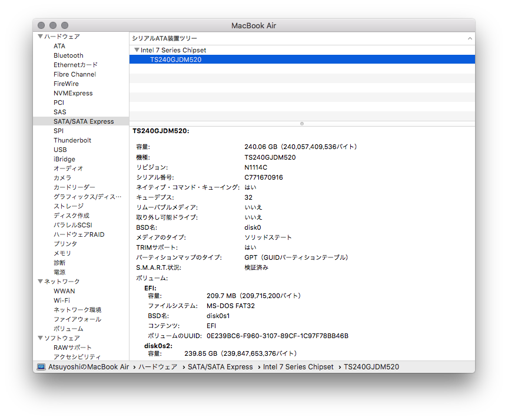Click the revision value N1114C

pyautogui.click(x=255, y=167)
